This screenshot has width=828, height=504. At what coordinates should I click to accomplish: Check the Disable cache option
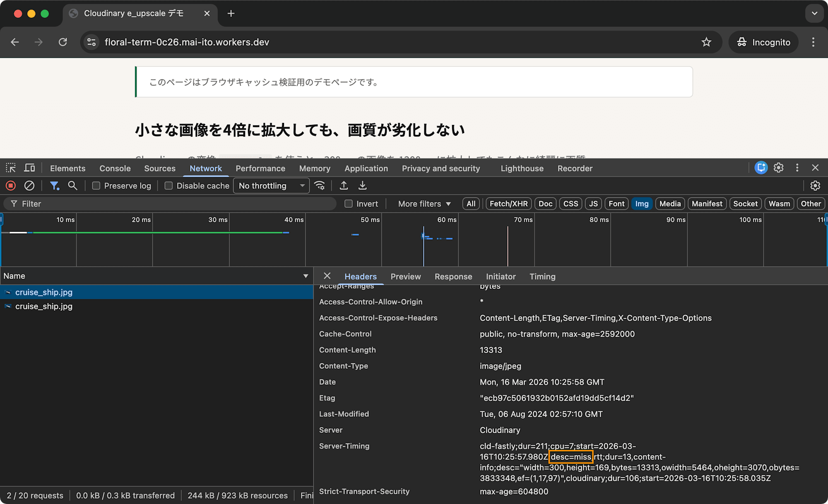point(168,185)
